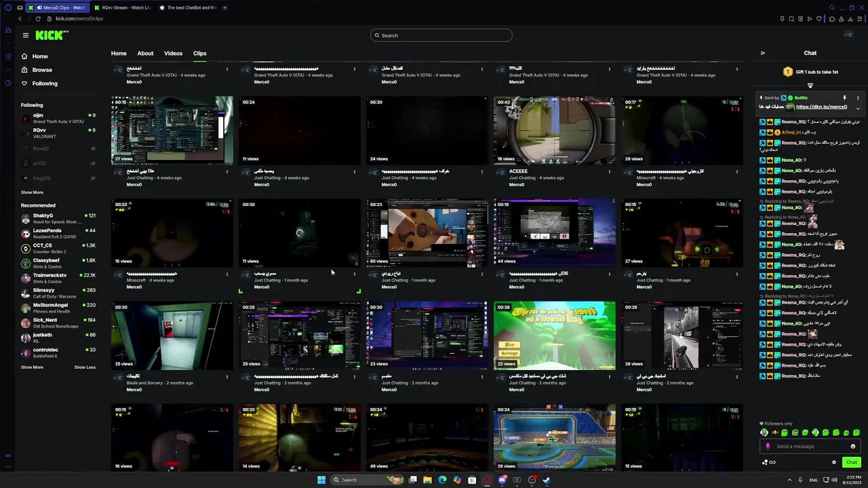This screenshot has width=868, height=488.
Task: Switch to The best ChatBot browser tab
Action: coord(188,7)
